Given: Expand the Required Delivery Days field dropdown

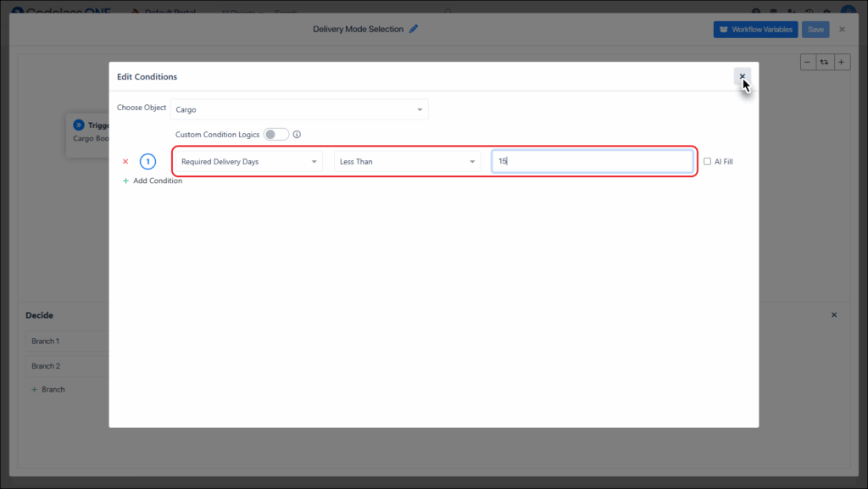Looking at the screenshot, I should point(248,161).
